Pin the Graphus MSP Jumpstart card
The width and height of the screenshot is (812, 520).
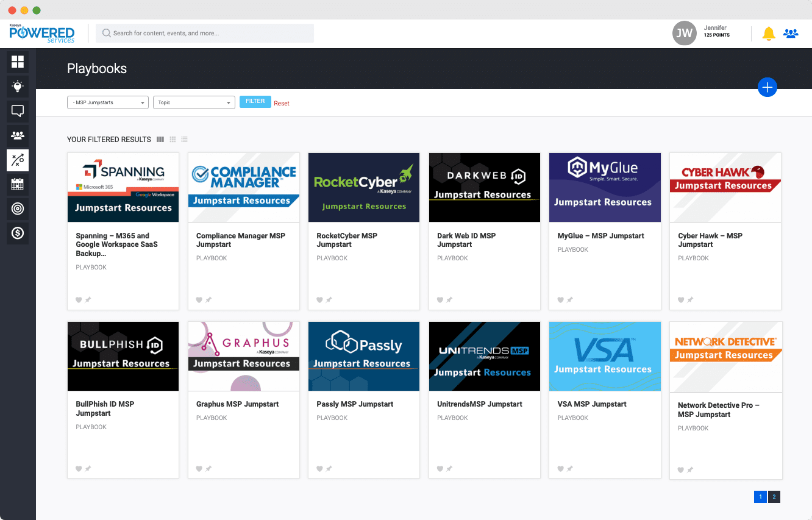[x=208, y=469]
